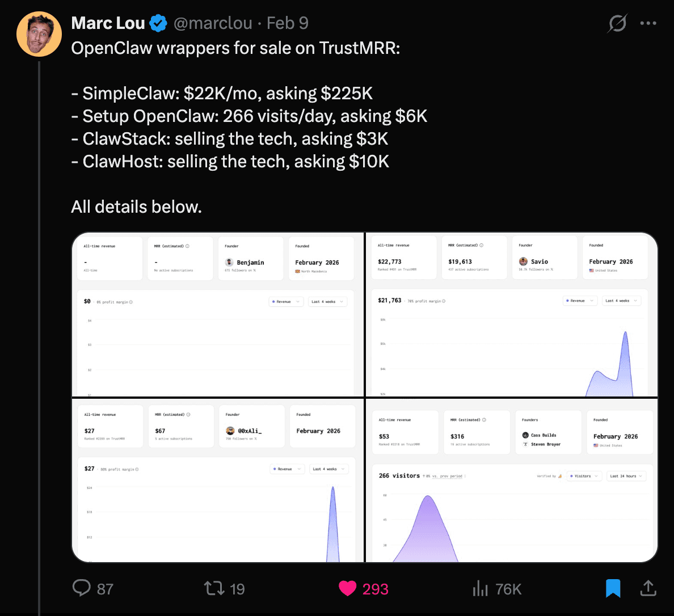Image resolution: width=674 pixels, height=616 pixels.
Task: Open the SimpleClaw dashboard screenshot
Action: pos(511,314)
